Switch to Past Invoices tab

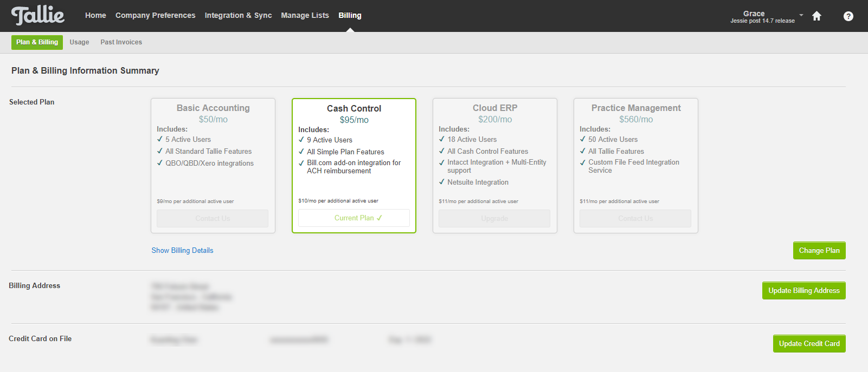click(x=121, y=42)
